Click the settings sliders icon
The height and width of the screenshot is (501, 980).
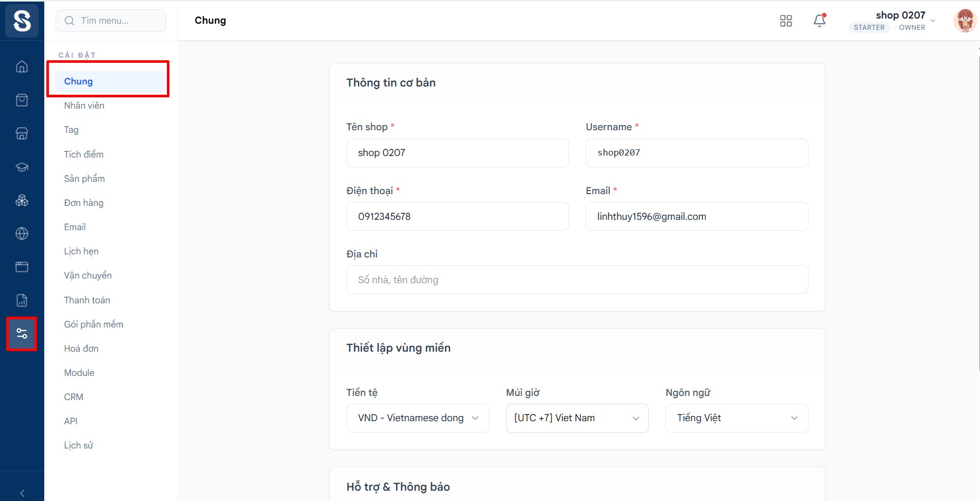[22, 334]
